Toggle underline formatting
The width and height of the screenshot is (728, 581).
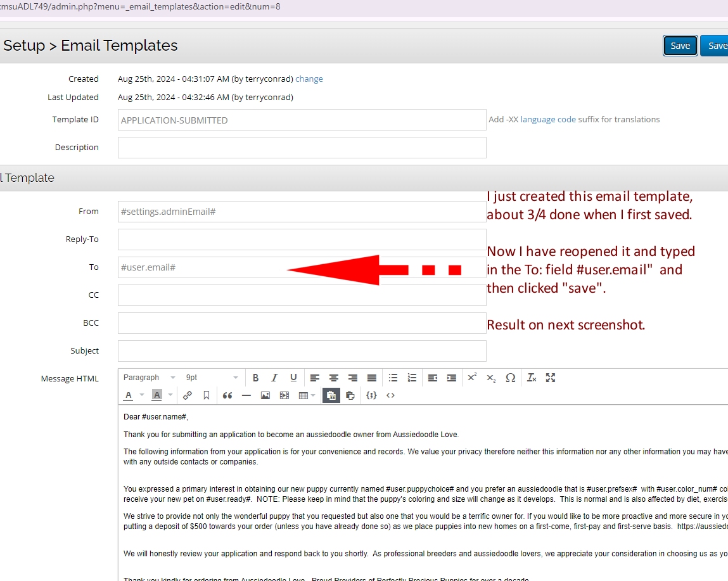(x=293, y=378)
